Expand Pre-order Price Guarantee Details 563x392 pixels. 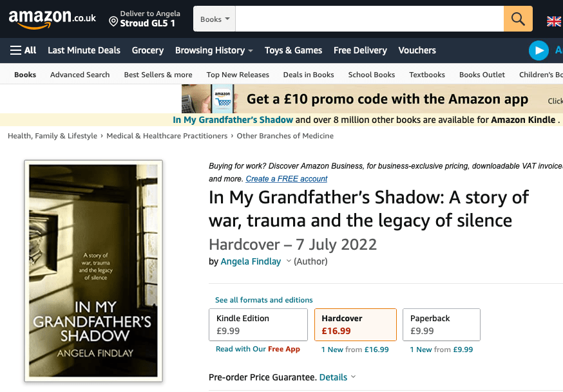(338, 377)
